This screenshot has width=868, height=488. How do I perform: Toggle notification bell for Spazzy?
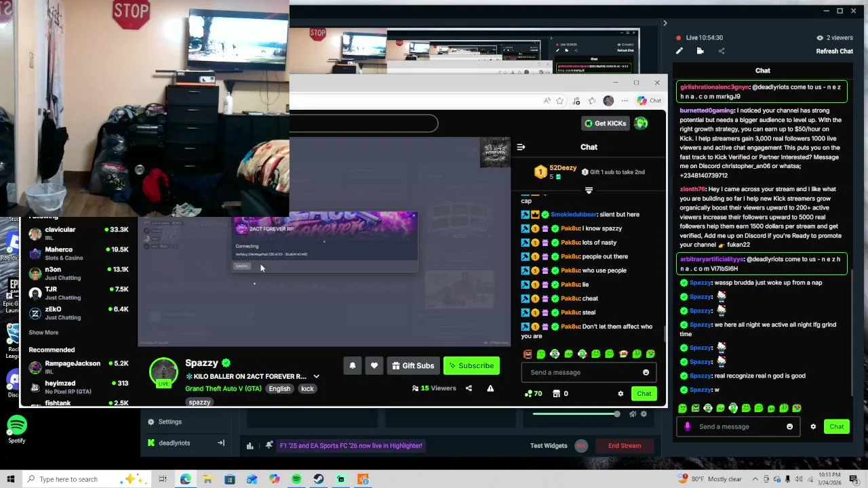pyautogui.click(x=353, y=366)
